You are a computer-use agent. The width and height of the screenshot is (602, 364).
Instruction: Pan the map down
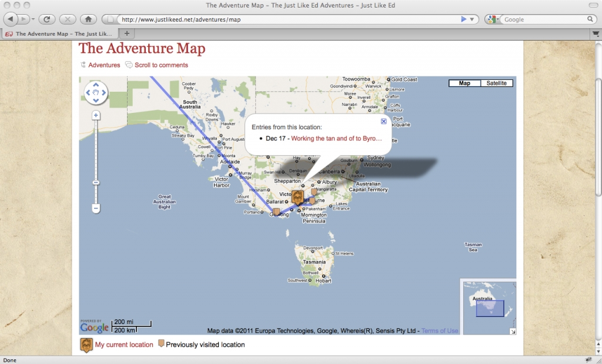(96, 100)
